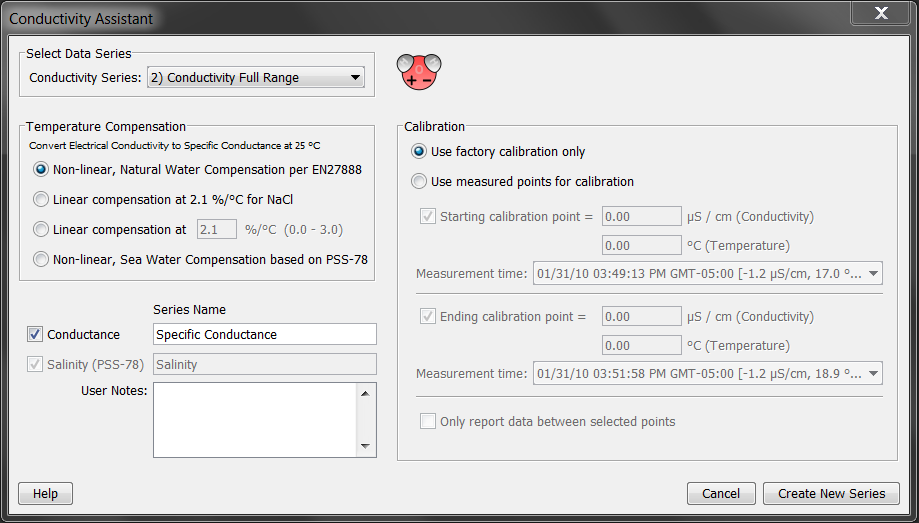Select Linear compensation at 2.1 %/°C for NaCl
Viewport: 919px width, 523px height.
click(x=41, y=199)
